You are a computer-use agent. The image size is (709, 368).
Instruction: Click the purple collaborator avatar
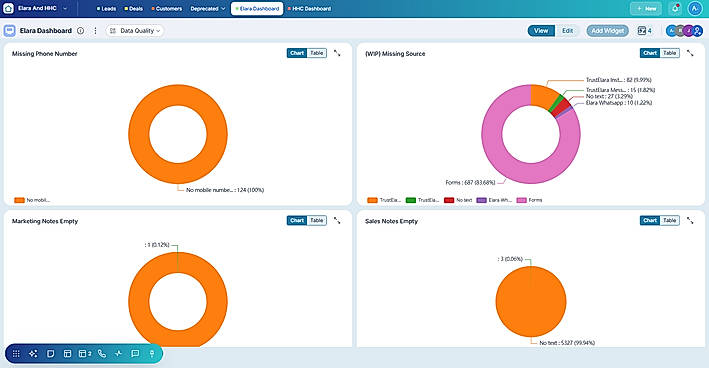pyautogui.click(x=689, y=31)
